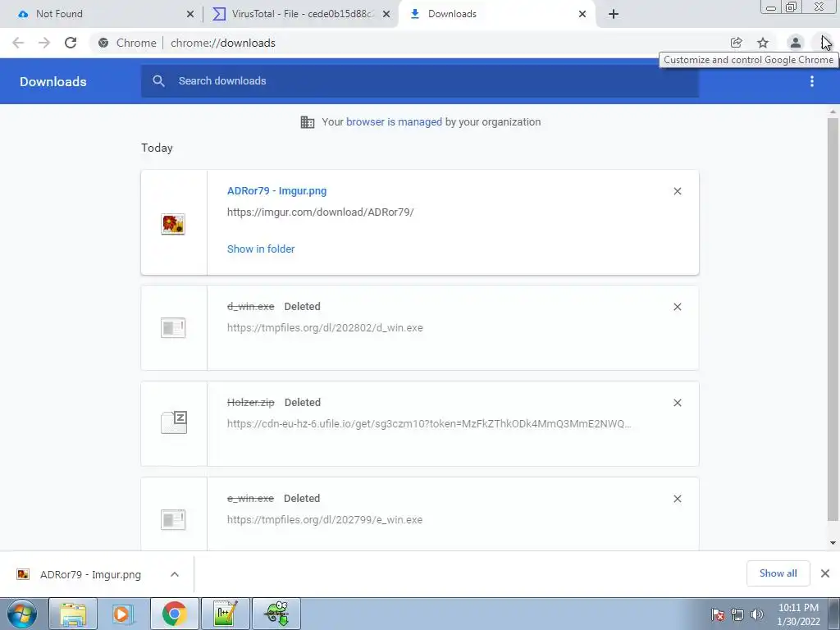This screenshot has width=840, height=630.
Task: Click the Chrome site info icon
Action: coord(103,43)
